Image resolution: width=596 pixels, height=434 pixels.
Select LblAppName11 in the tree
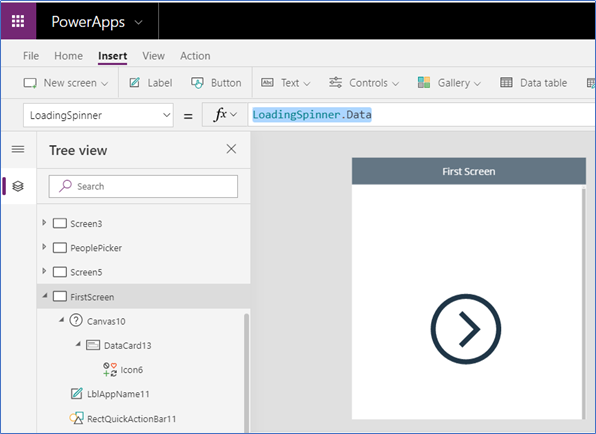pyautogui.click(x=118, y=394)
